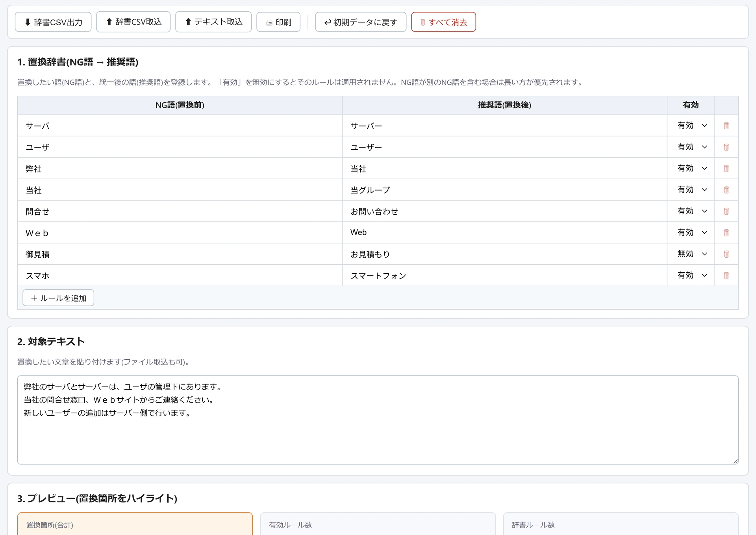This screenshot has height=535, width=756.
Task: Click heading 1. 置換辞書(NG語 → 推奨語)
Action: coord(78,62)
